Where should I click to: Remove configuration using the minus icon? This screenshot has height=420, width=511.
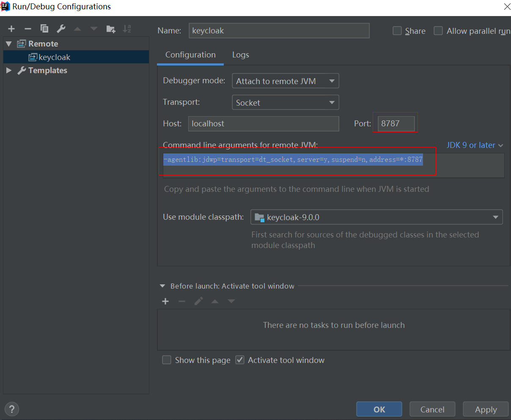tap(28, 29)
